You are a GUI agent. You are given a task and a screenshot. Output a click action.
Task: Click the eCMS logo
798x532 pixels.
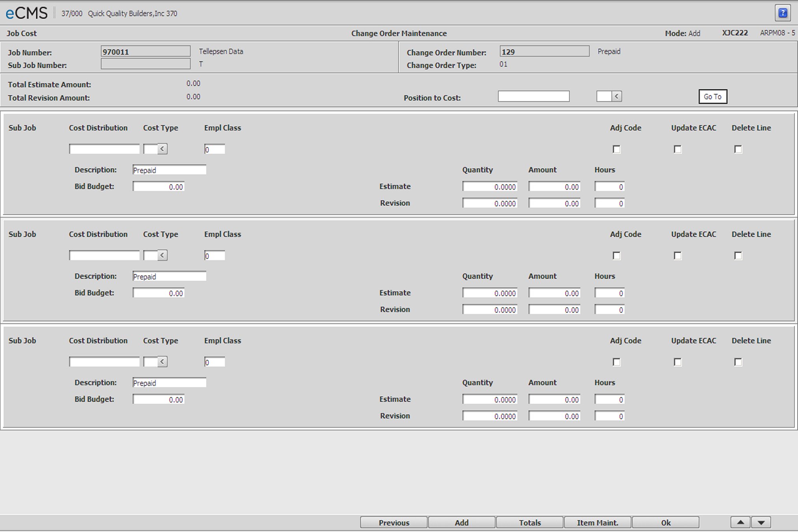pyautogui.click(x=26, y=13)
